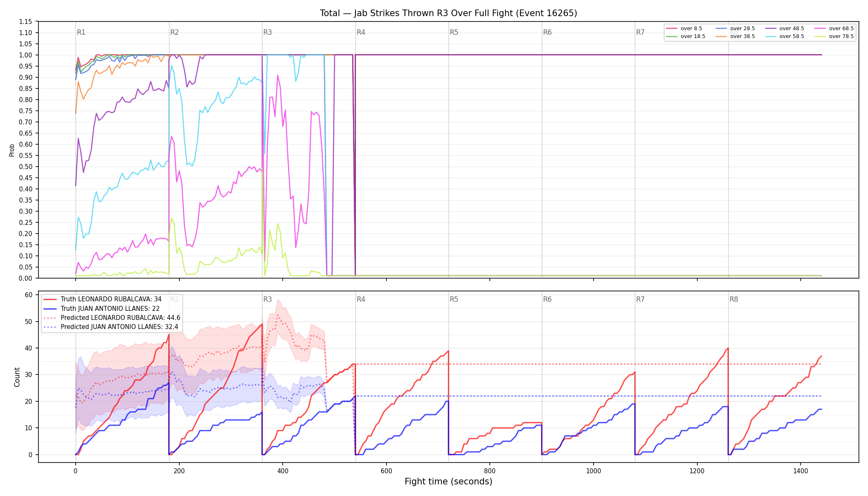The height and width of the screenshot is (496, 868).
Task: Click the R6 round marker in Prob chart
Action: [x=547, y=32]
